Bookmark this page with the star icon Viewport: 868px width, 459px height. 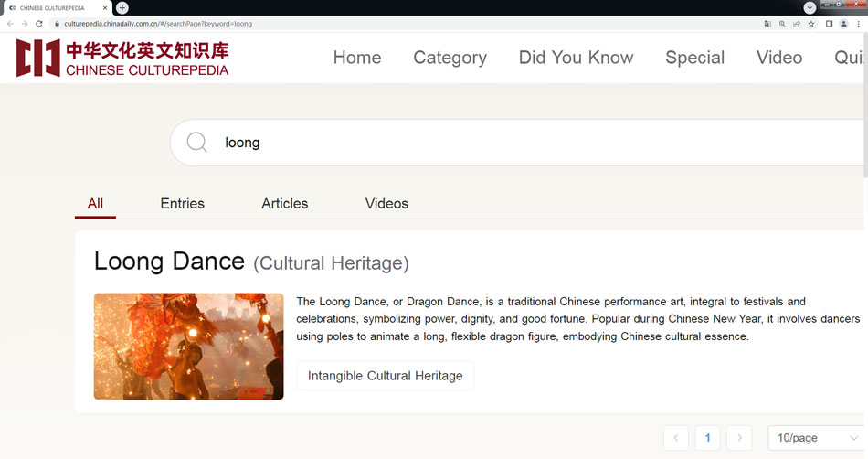click(810, 24)
